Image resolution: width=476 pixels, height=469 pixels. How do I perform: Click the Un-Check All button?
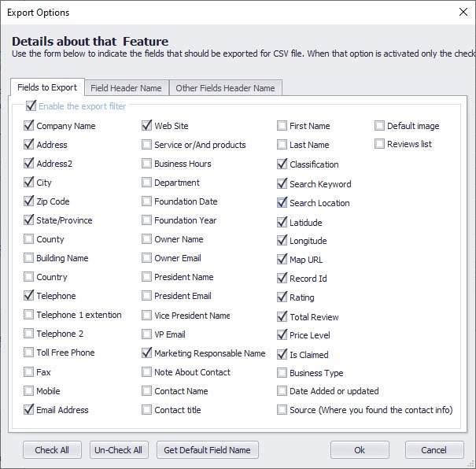[119, 450]
